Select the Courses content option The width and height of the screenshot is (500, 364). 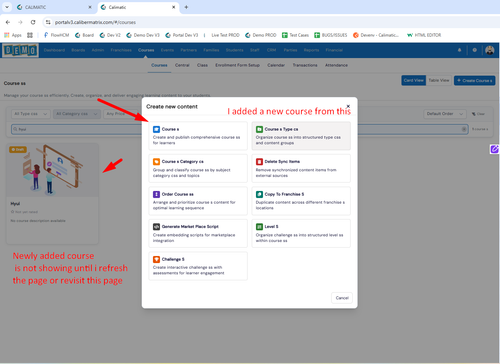click(198, 136)
